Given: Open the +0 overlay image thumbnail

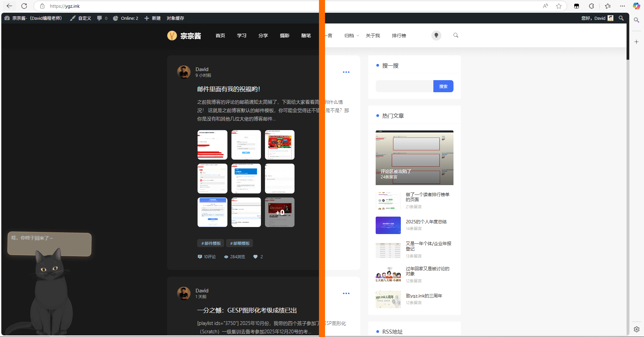Looking at the screenshot, I should (x=279, y=212).
